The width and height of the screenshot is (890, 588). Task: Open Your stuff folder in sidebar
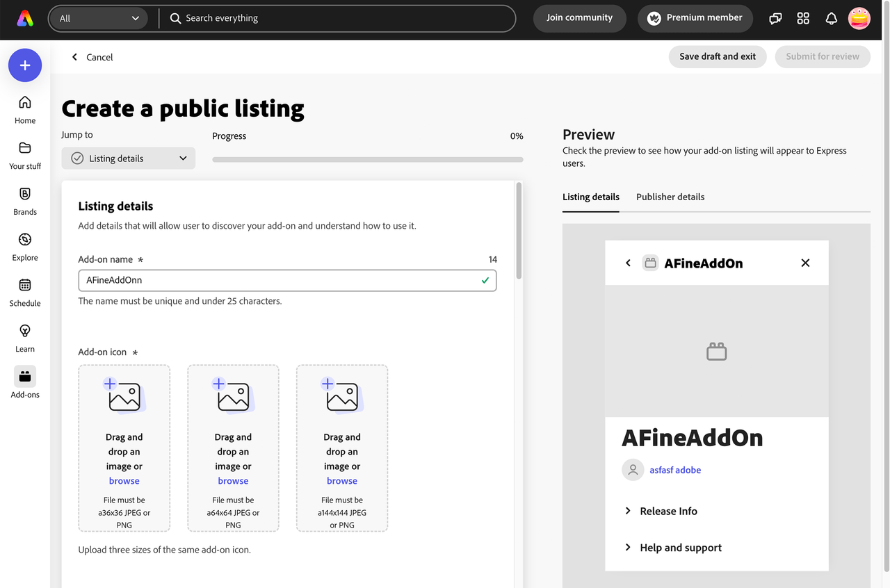(x=25, y=156)
